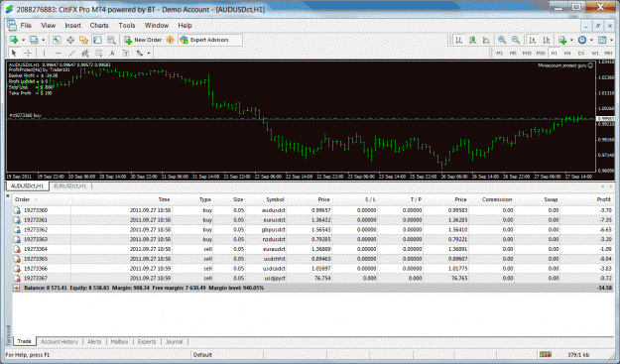Screen dimensions: 620x364
Task: Switch chart to candlesticks mode
Action: pyautogui.click(x=472, y=40)
